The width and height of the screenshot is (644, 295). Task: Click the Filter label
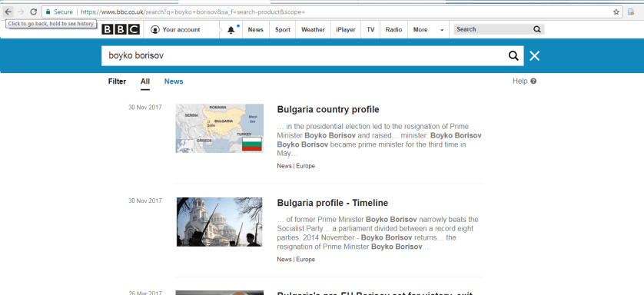117,81
